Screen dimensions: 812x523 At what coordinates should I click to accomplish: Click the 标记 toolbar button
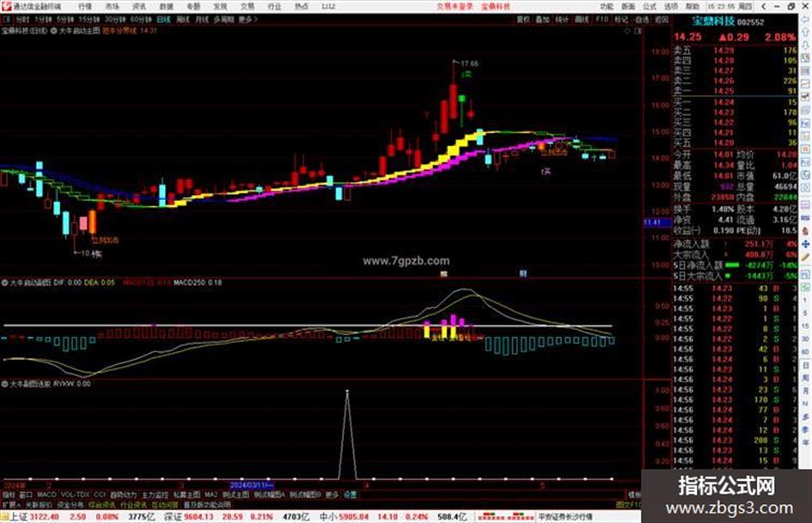point(621,19)
